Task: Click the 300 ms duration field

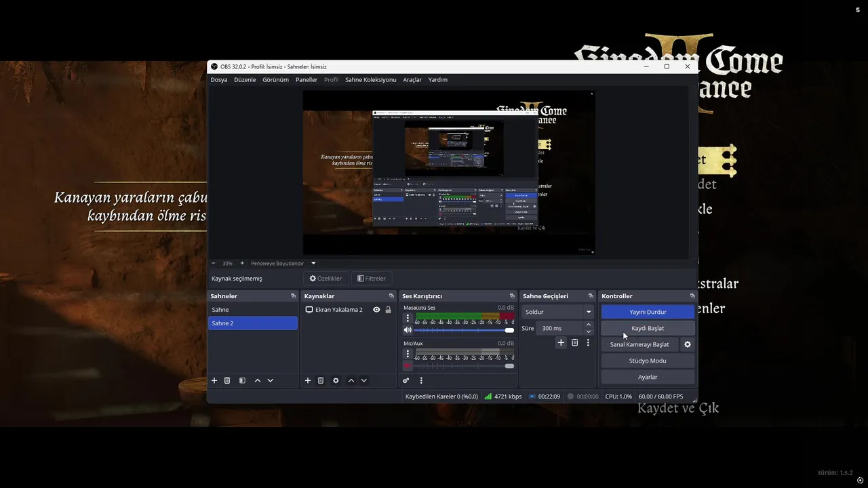Action: (x=559, y=328)
